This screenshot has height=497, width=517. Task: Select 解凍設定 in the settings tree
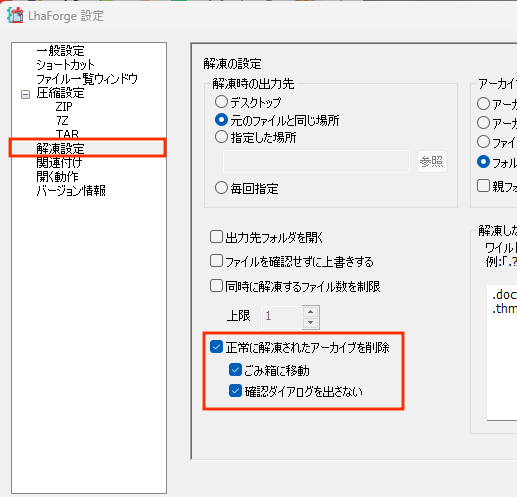click(60, 149)
